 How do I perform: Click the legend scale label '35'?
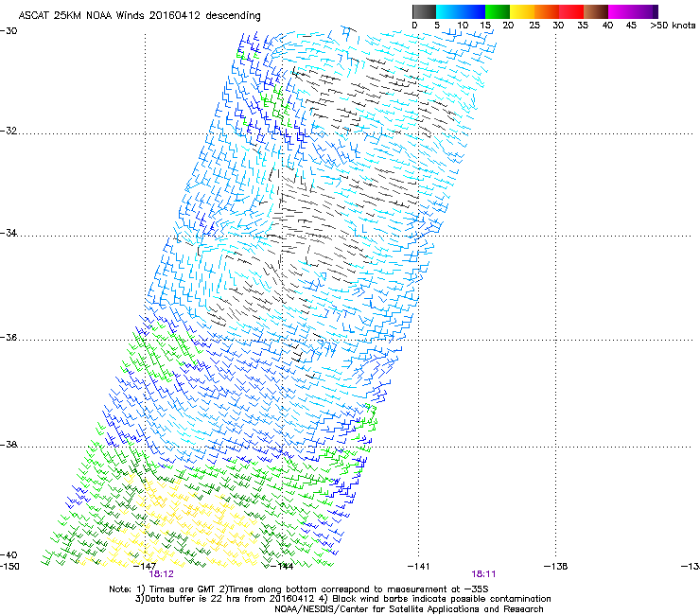click(x=583, y=26)
